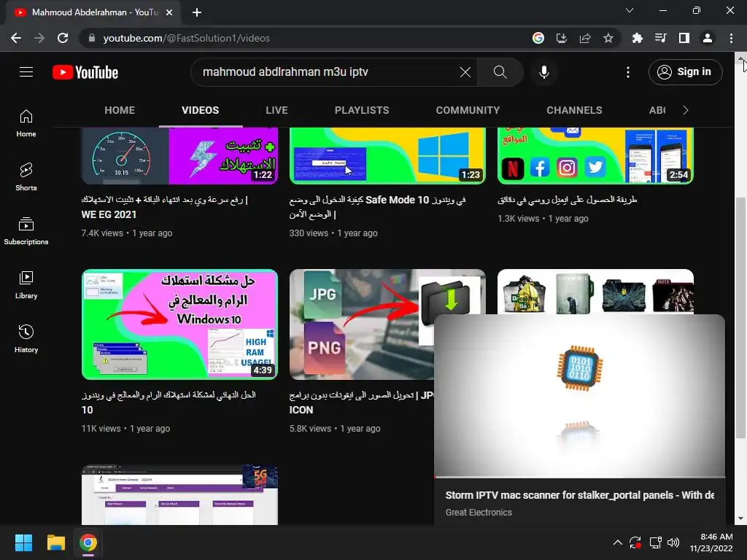This screenshot has height=560, width=747.
Task: Open History in the left sidebar
Action: pos(26,338)
